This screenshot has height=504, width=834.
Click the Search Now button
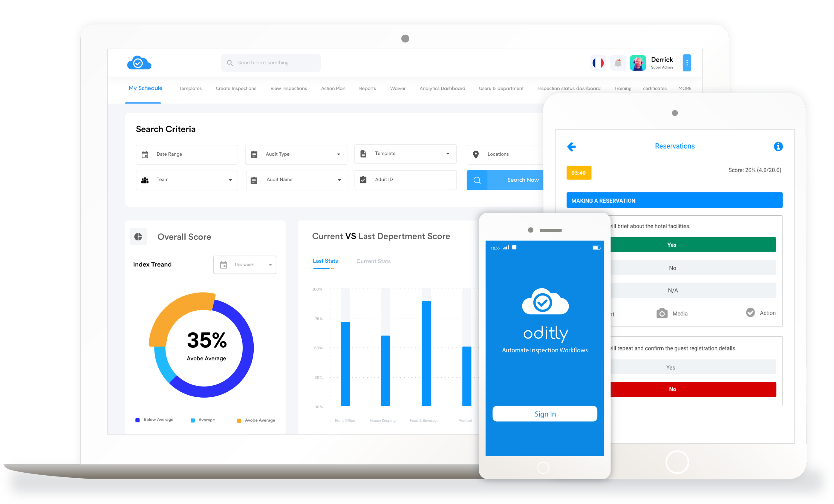(505, 180)
